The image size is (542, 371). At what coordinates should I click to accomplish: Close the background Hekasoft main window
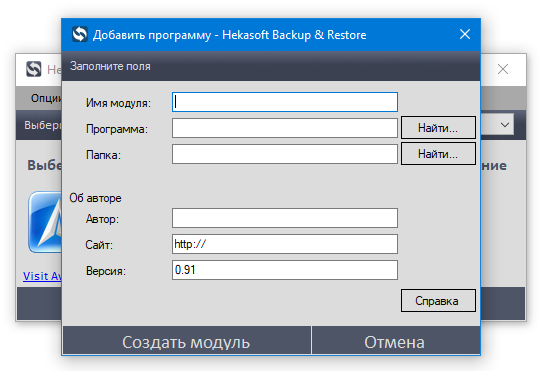click(503, 69)
